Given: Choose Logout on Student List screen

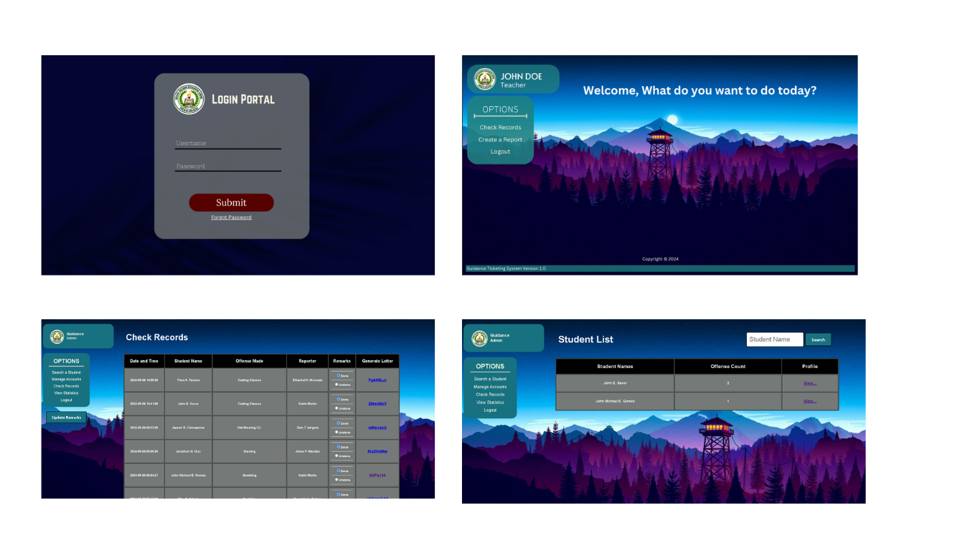Looking at the screenshot, I should [490, 410].
